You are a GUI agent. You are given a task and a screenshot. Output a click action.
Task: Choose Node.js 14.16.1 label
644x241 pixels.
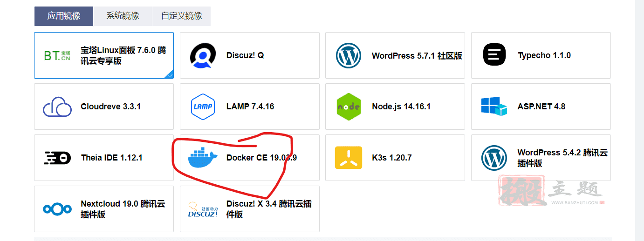tap(401, 107)
